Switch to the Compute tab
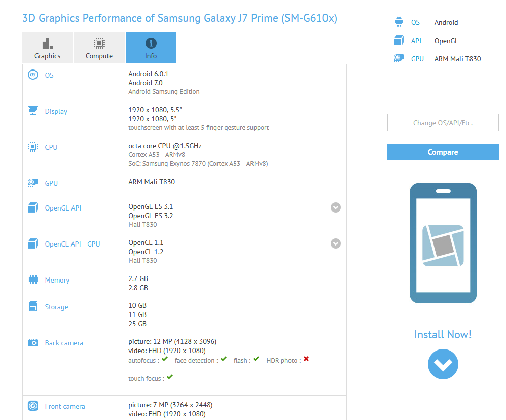 click(99, 48)
